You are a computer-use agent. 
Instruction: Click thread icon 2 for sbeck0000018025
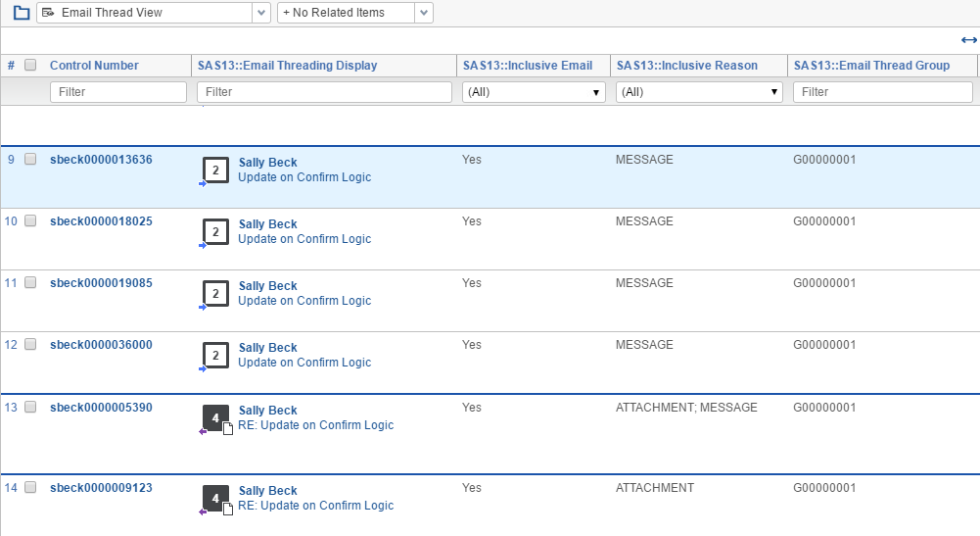click(x=215, y=232)
